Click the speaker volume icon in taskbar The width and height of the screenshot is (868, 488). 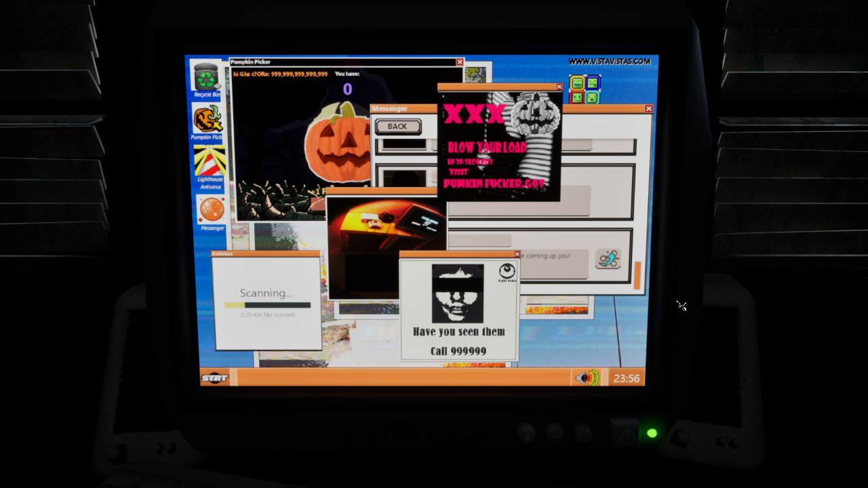click(x=587, y=378)
